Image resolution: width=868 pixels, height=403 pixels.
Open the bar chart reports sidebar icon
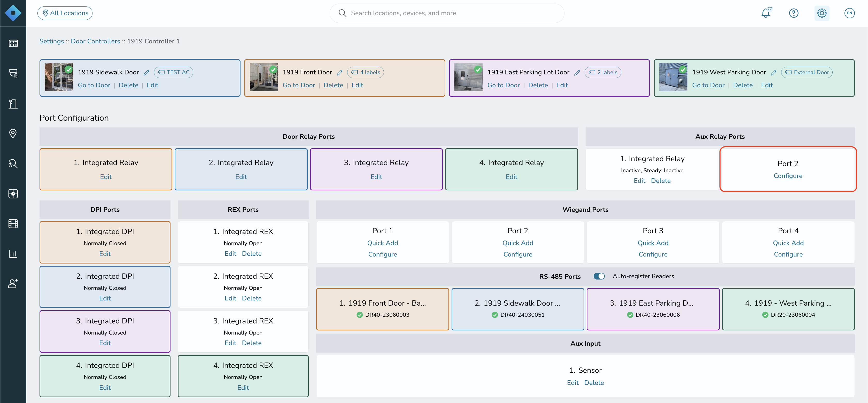pyautogui.click(x=13, y=254)
